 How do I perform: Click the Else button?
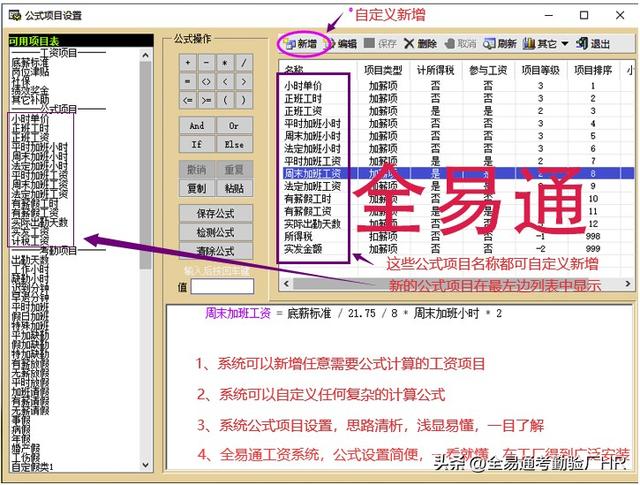pyautogui.click(x=234, y=144)
